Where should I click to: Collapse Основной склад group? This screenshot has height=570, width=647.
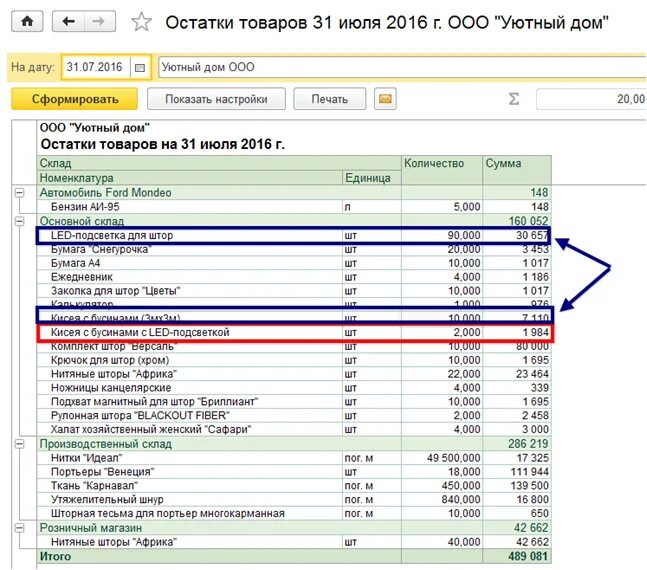(19, 221)
